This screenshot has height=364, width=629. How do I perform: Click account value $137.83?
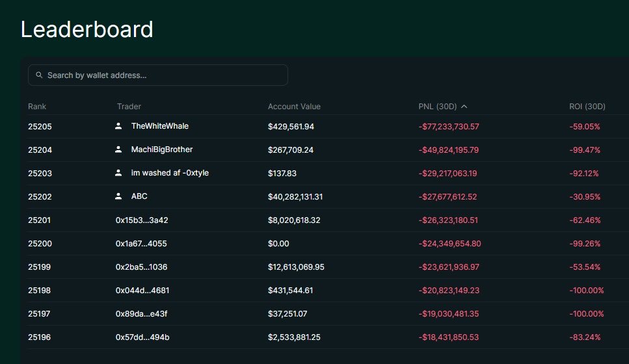coord(282,173)
